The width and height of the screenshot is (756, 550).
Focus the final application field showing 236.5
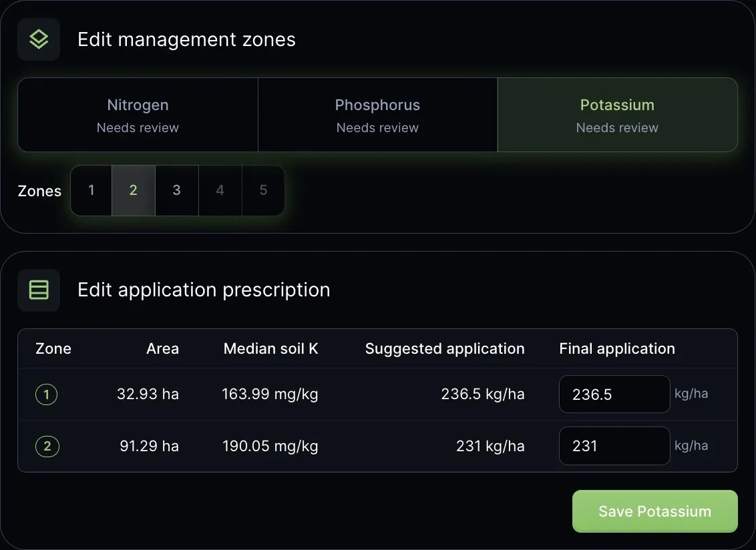614,394
